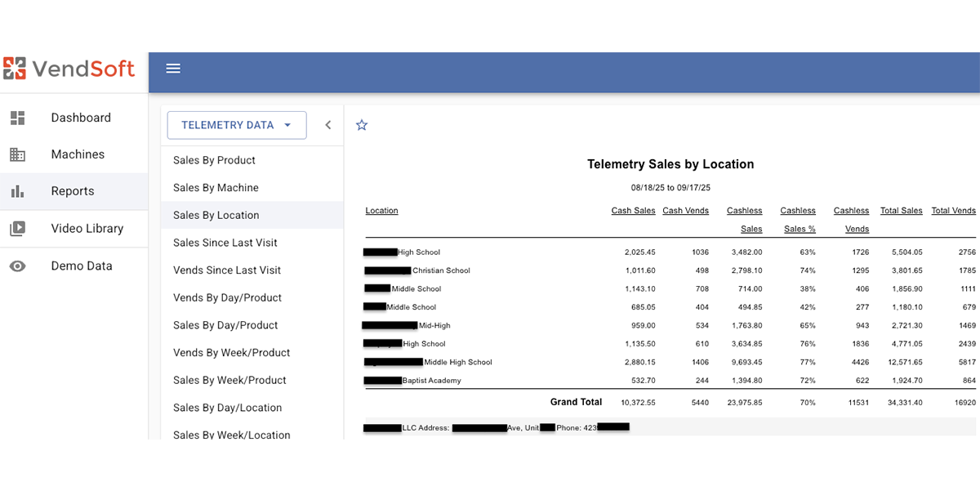Click the VendSoft logo icon
This screenshot has height=491, width=980.
click(x=15, y=69)
